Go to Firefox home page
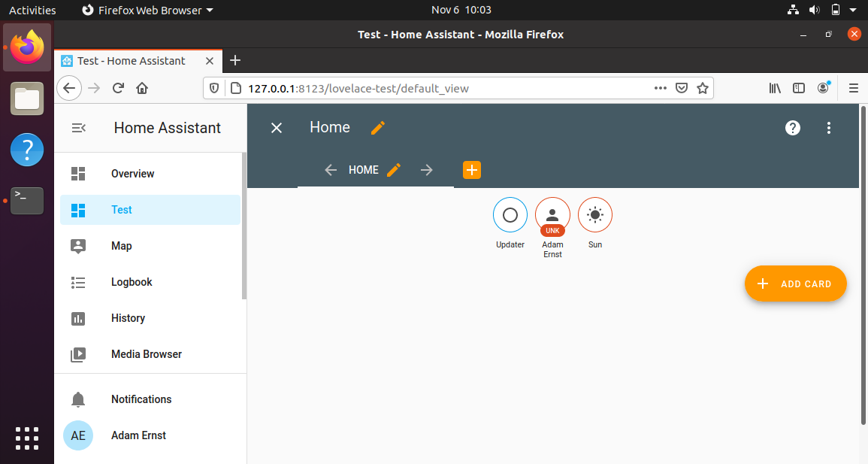The width and height of the screenshot is (868, 464). 142,88
